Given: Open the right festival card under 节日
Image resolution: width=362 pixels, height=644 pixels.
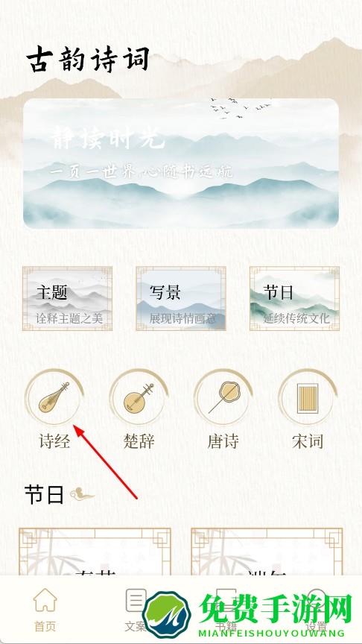Looking at the screenshot, I should click(267, 552).
